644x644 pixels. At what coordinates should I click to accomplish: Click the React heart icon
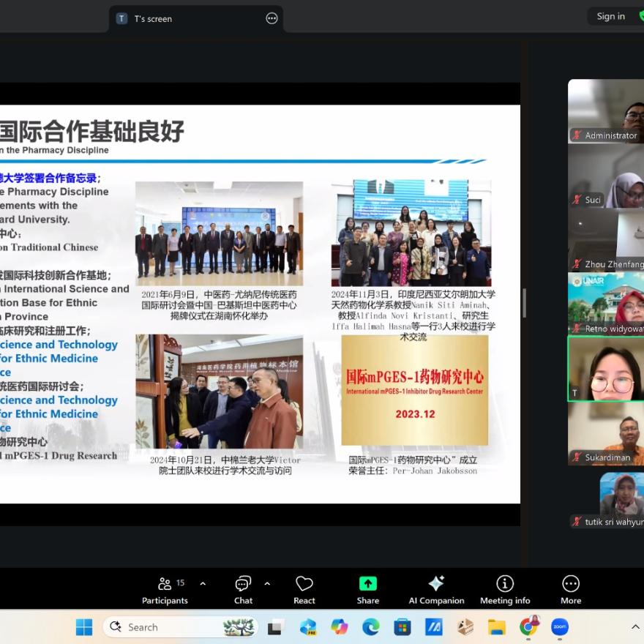coord(304,590)
